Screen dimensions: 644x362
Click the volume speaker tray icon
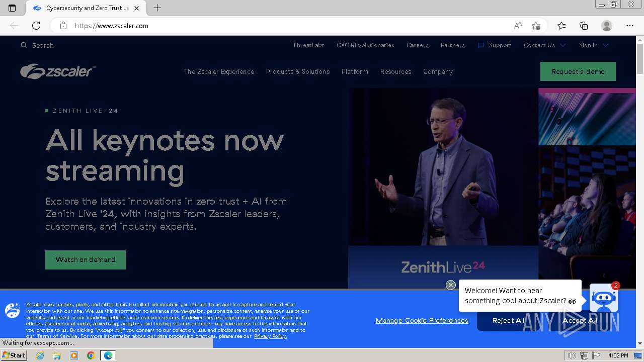pos(572,355)
